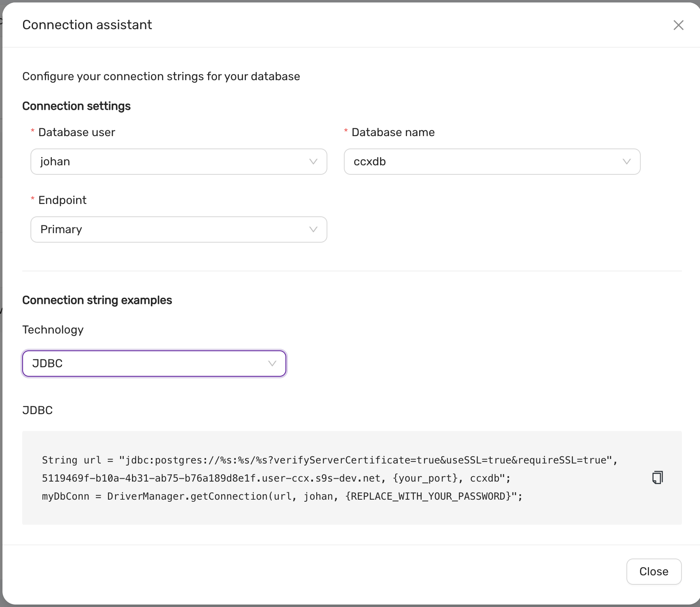The height and width of the screenshot is (607, 700).
Task: Open the Database user dropdown showing johan
Action: (x=178, y=162)
